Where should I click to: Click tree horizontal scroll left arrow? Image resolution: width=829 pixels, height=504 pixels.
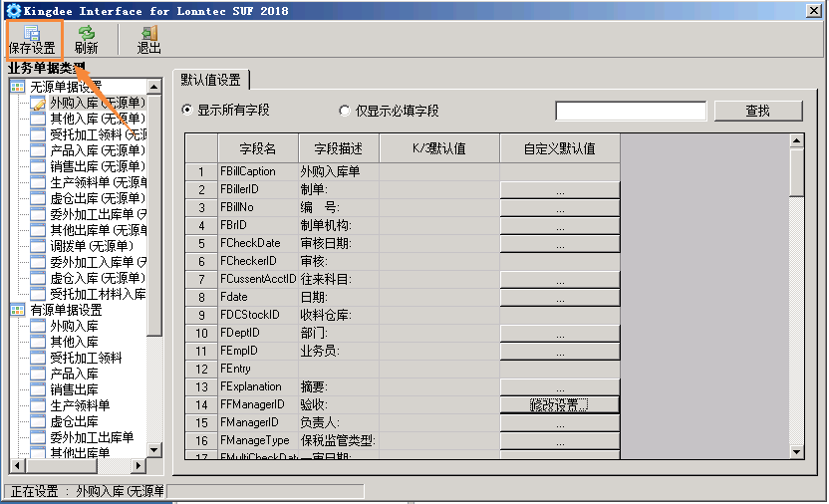pos(17,465)
